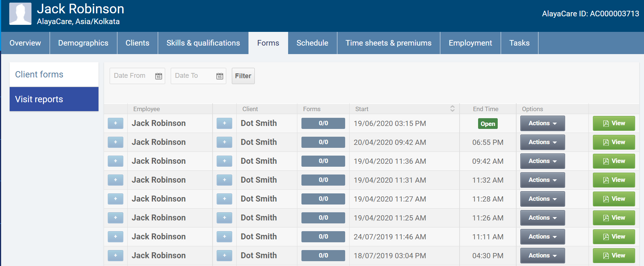This screenshot has height=266, width=644.
Task: Click the green Open status badge
Action: coord(488,124)
